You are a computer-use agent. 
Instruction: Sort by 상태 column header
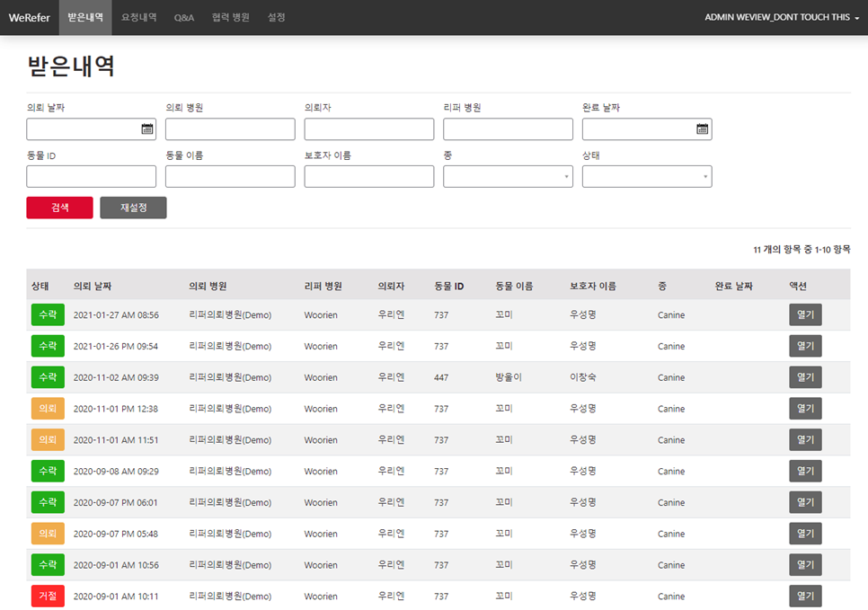click(40, 287)
